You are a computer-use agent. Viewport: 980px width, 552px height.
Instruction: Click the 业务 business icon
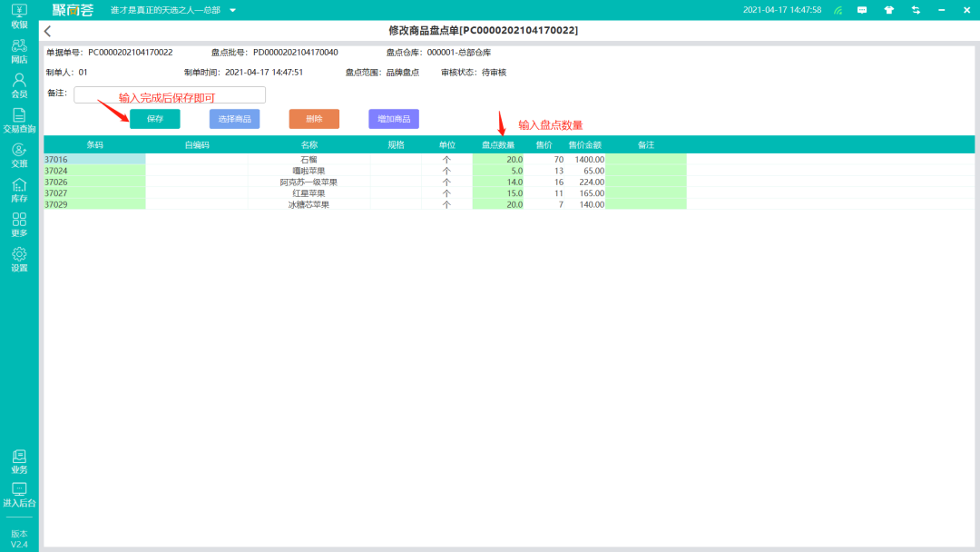coord(19,461)
